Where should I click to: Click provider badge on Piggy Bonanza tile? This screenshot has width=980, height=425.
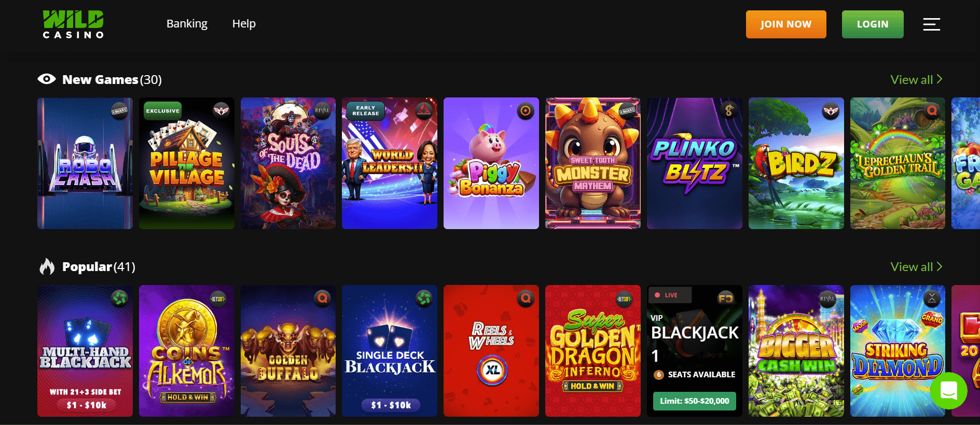click(x=526, y=111)
